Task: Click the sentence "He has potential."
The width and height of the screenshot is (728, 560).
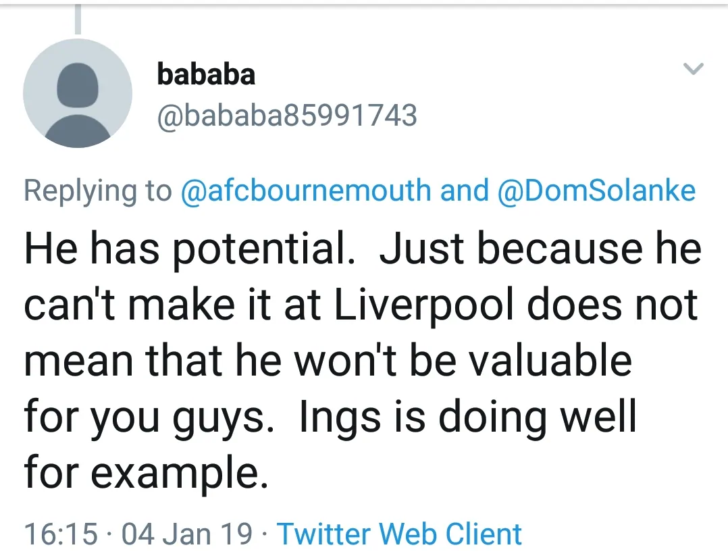Action: tap(190, 249)
